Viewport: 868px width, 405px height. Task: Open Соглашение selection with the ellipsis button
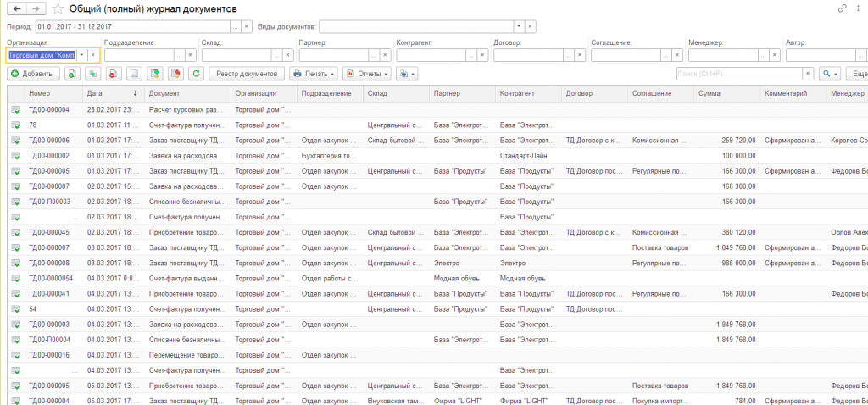click(666, 55)
